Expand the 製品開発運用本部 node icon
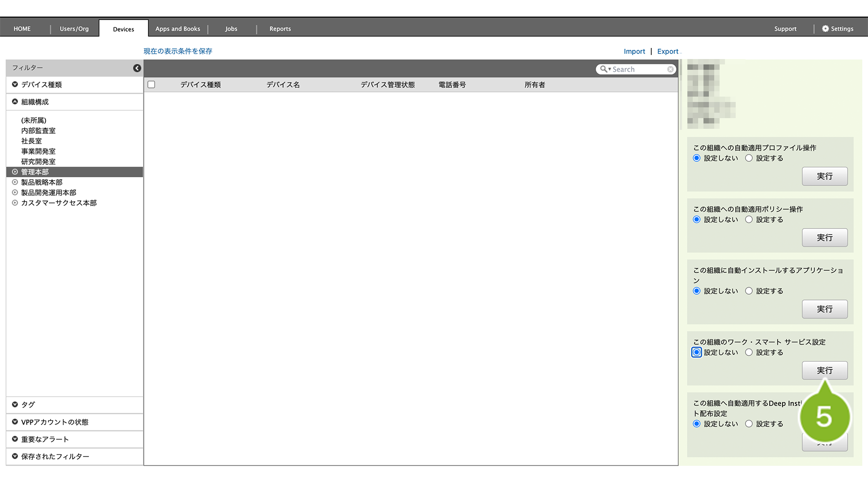868x488 pixels. coord(15,193)
